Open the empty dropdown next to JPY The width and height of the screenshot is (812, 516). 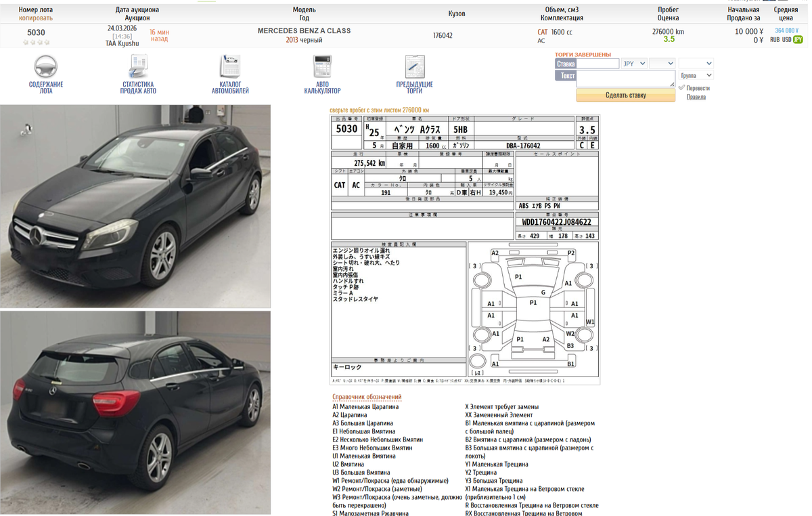(662, 64)
